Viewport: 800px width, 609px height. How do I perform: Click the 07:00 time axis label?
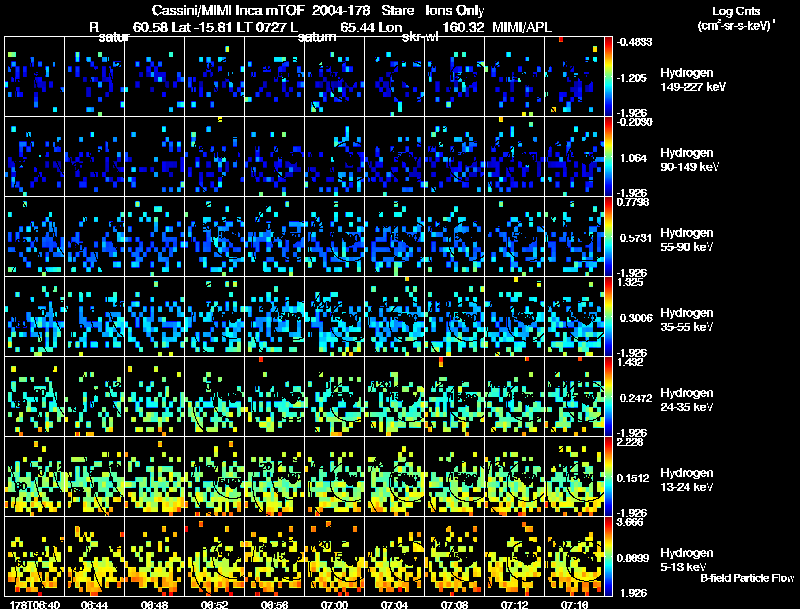tap(334, 604)
